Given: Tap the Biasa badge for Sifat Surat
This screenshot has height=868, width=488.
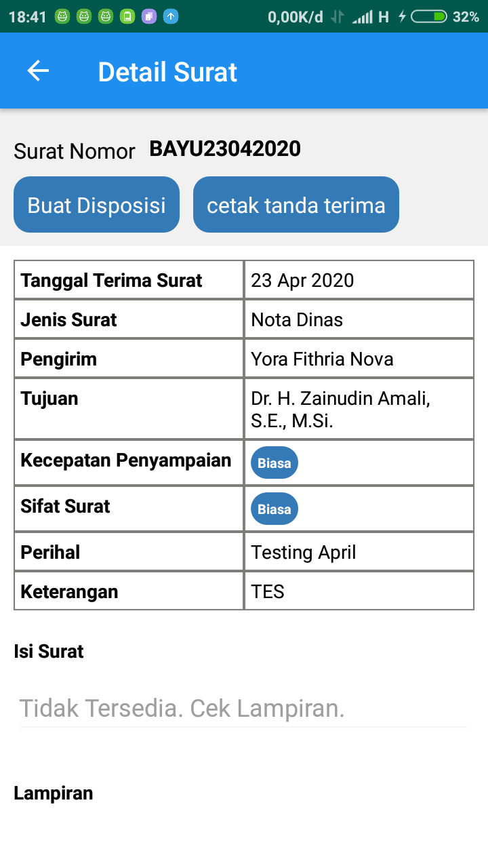Looking at the screenshot, I should (274, 509).
